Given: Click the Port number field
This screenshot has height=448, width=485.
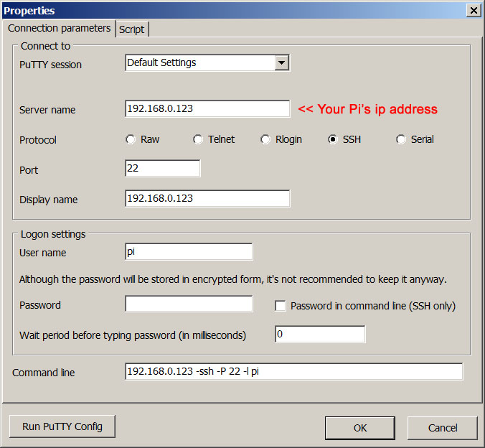Looking at the screenshot, I should click(163, 169).
